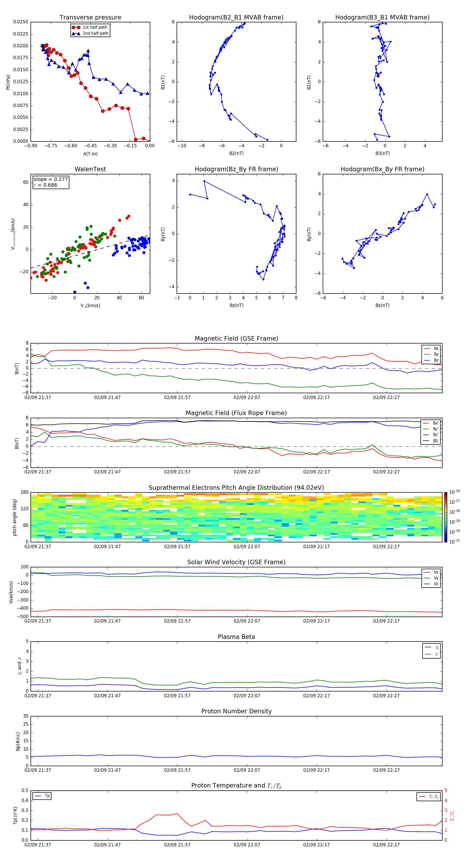Click the 'Bx(nT)' x-axis label
Image resolution: width=473 pixels, height=868 pixels.
click(382, 305)
